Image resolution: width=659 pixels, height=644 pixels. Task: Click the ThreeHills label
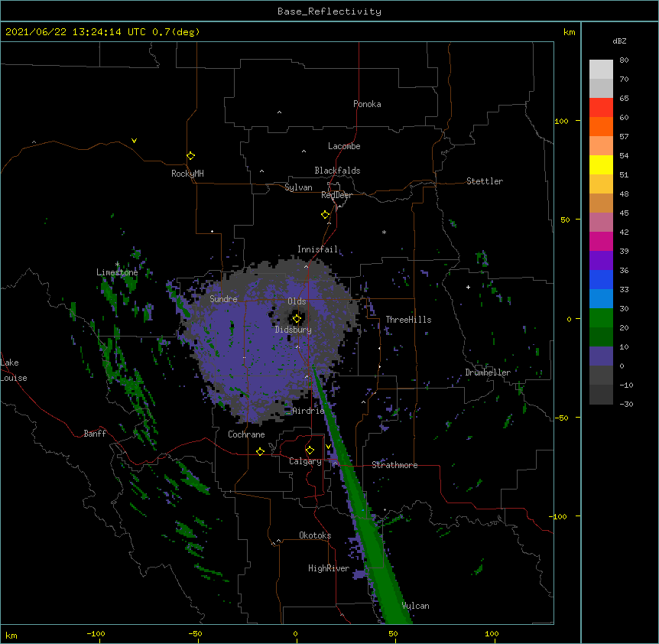coord(408,320)
